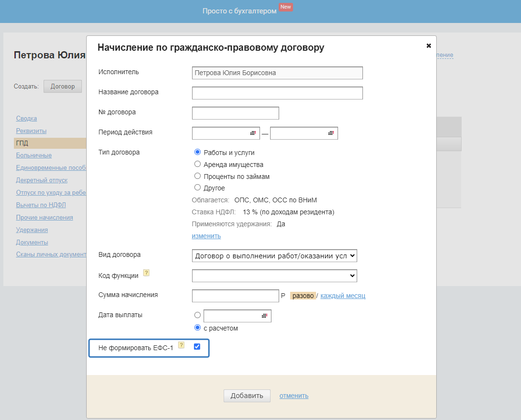Open the period end date calendar icon
The height and width of the screenshot is (420, 521).
[x=331, y=133]
